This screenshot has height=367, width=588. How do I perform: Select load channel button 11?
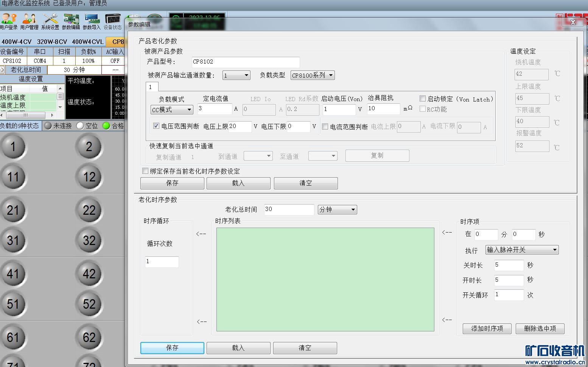click(x=13, y=177)
